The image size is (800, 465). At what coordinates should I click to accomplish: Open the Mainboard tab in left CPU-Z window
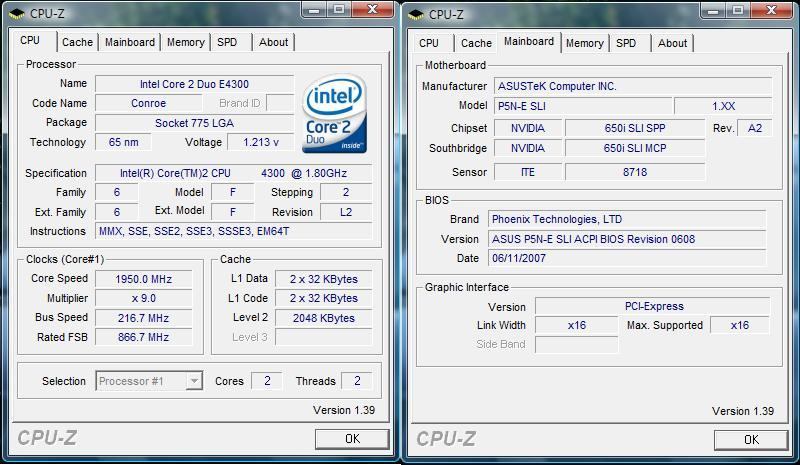pyautogui.click(x=130, y=42)
